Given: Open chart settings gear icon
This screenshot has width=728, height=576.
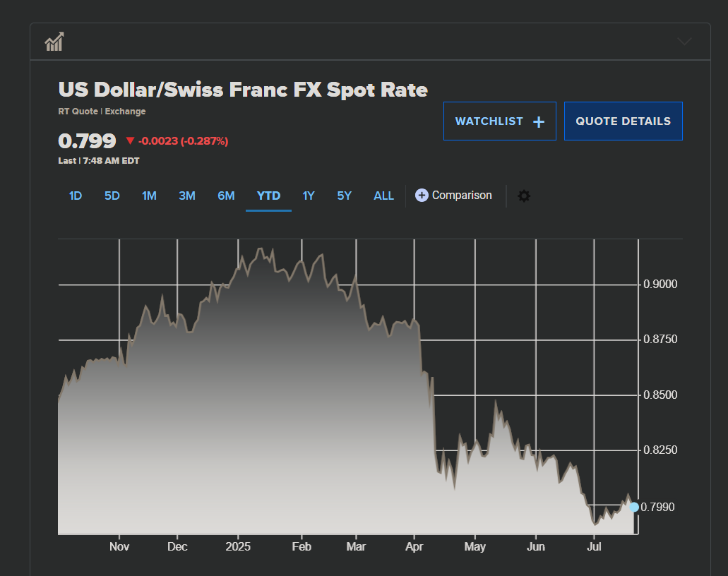Looking at the screenshot, I should (x=524, y=196).
